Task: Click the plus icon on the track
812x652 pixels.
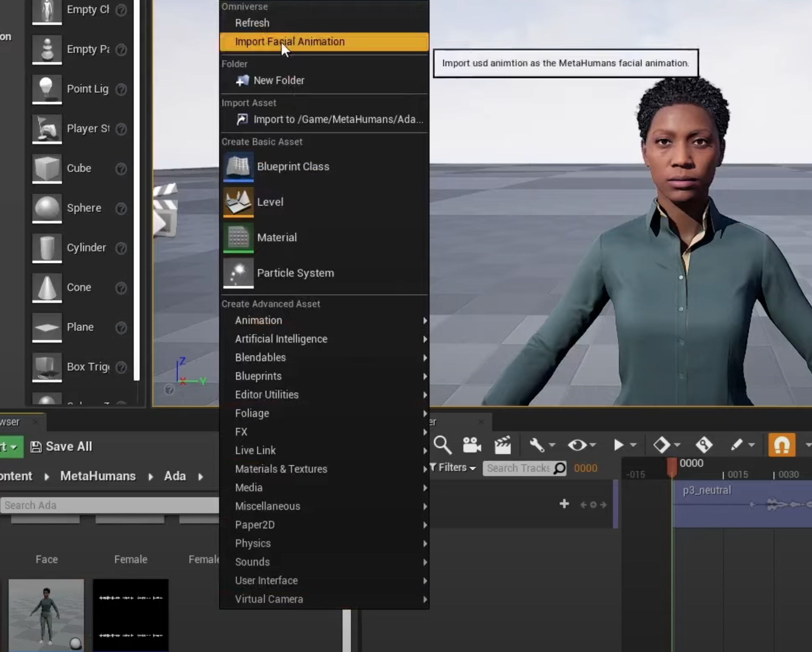Action: [x=564, y=504]
